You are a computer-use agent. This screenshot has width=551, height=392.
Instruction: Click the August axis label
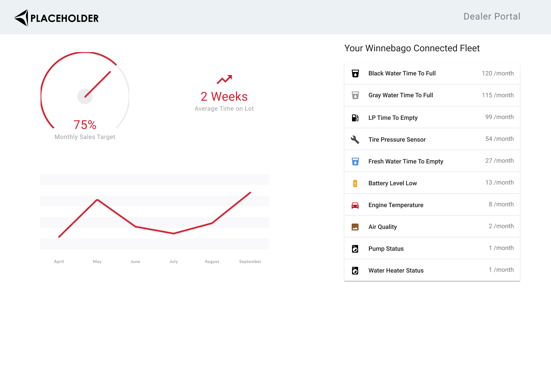[212, 261]
